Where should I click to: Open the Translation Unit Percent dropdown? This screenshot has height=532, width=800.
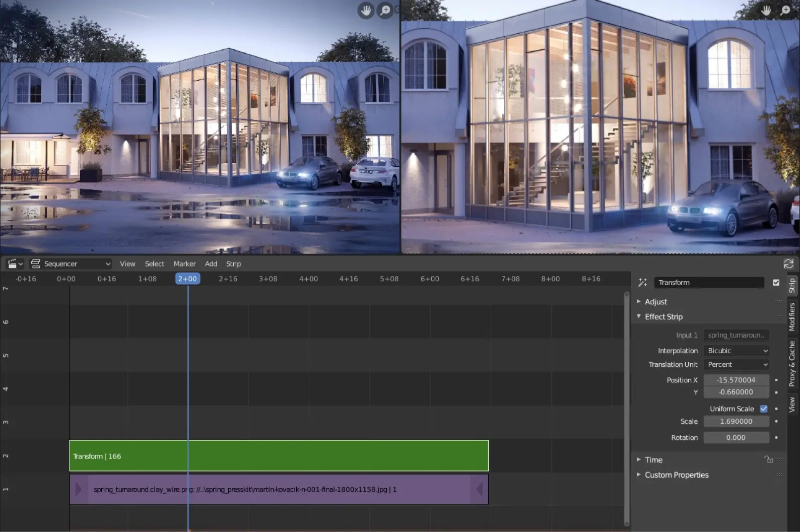737,364
